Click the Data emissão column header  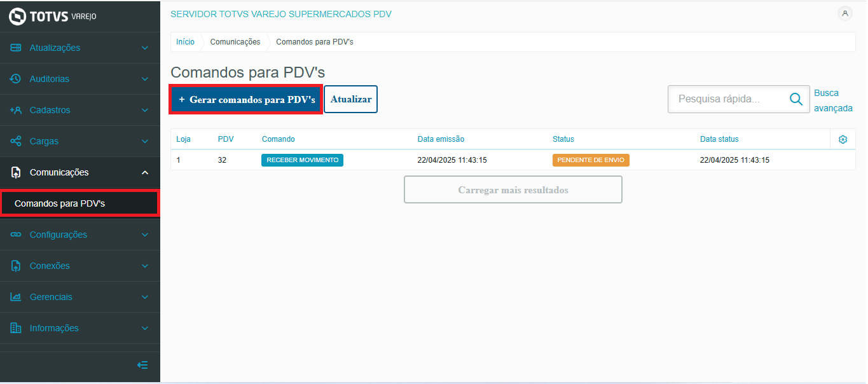tap(441, 139)
